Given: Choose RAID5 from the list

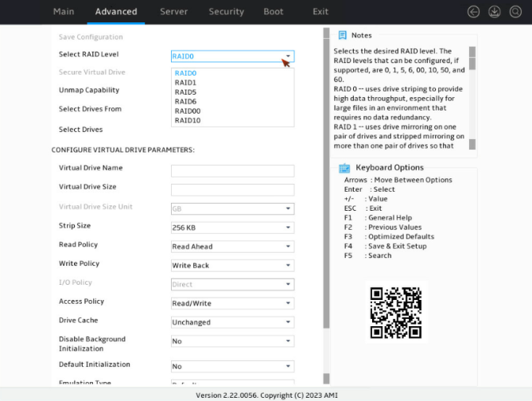Looking at the screenshot, I should (185, 92).
